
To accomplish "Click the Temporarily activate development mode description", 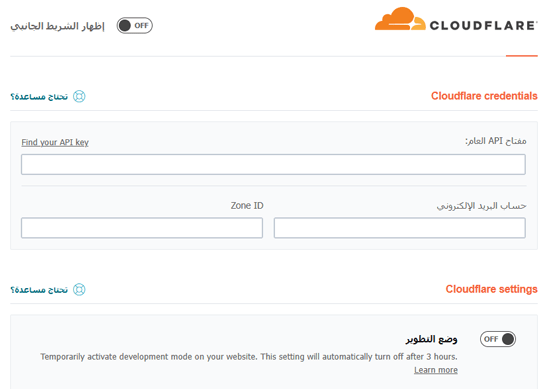I will tap(249, 357).
